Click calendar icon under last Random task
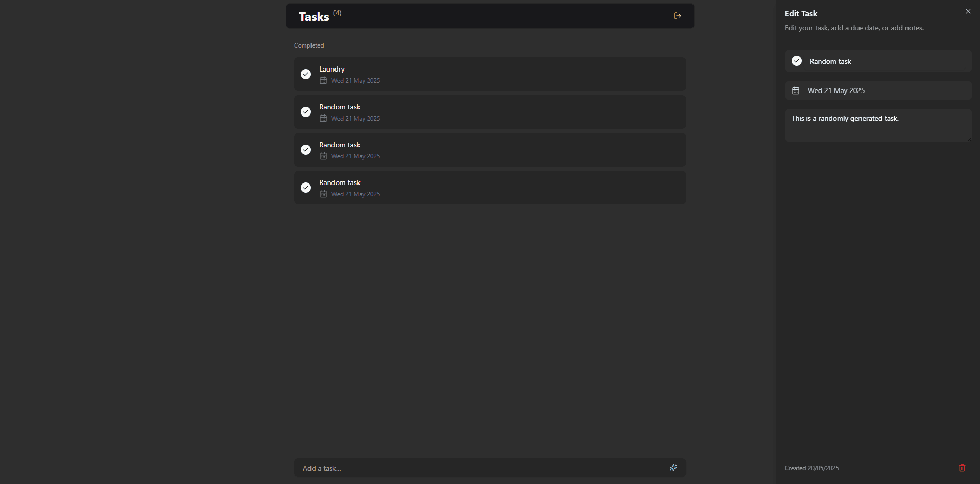The width and height of the screenshot is (980, 484). pyautogui.click(x=323, y=194)
